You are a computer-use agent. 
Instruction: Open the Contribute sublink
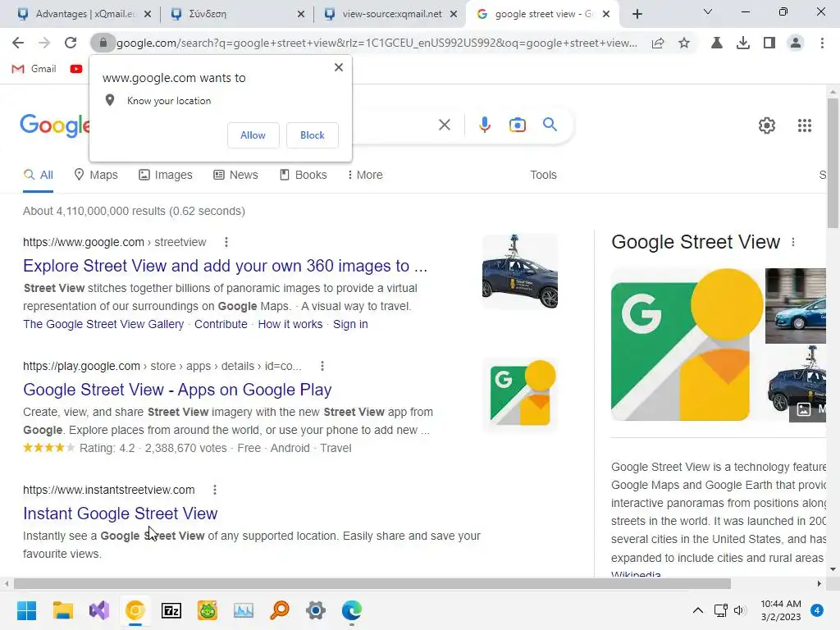[221, 324]
